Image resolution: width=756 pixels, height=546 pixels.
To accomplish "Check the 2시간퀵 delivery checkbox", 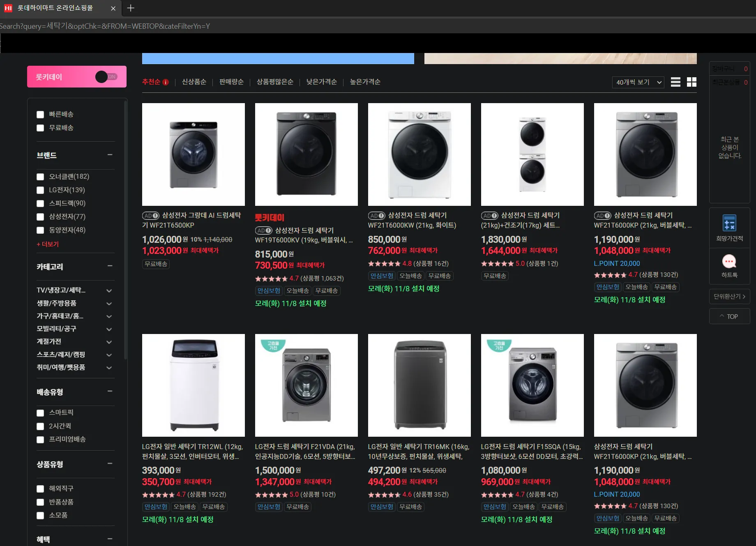I will coord(40,426).
